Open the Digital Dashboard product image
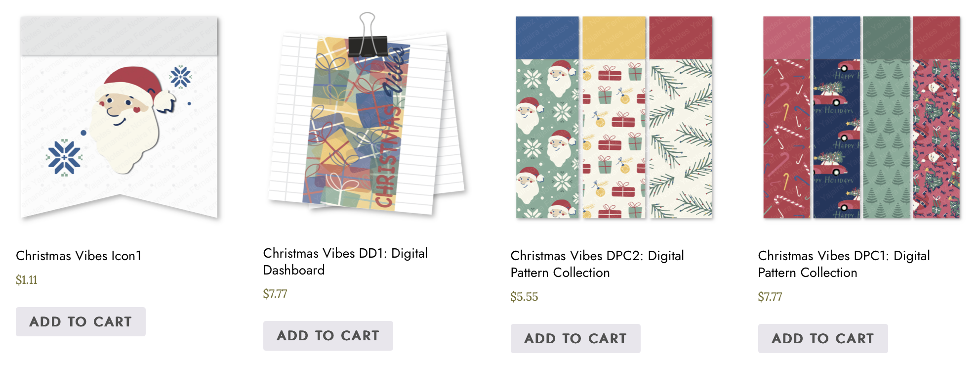980x366 pixels. coord(367,115)
